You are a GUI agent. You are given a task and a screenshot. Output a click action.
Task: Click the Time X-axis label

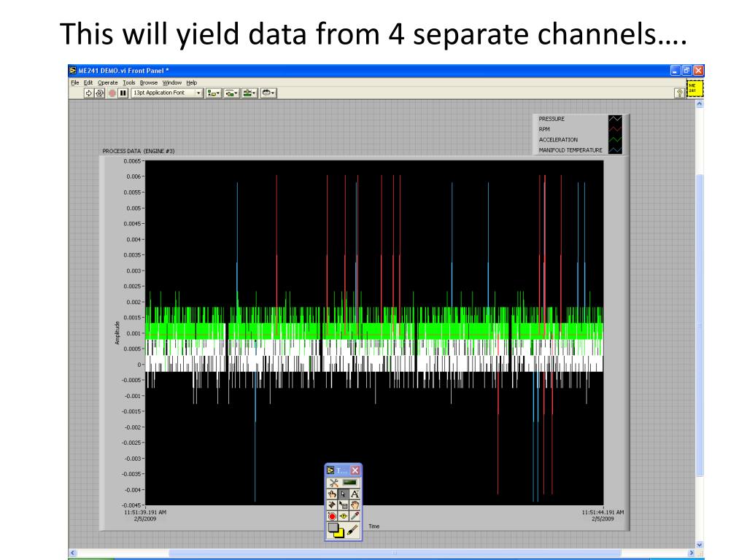(374, 526)
